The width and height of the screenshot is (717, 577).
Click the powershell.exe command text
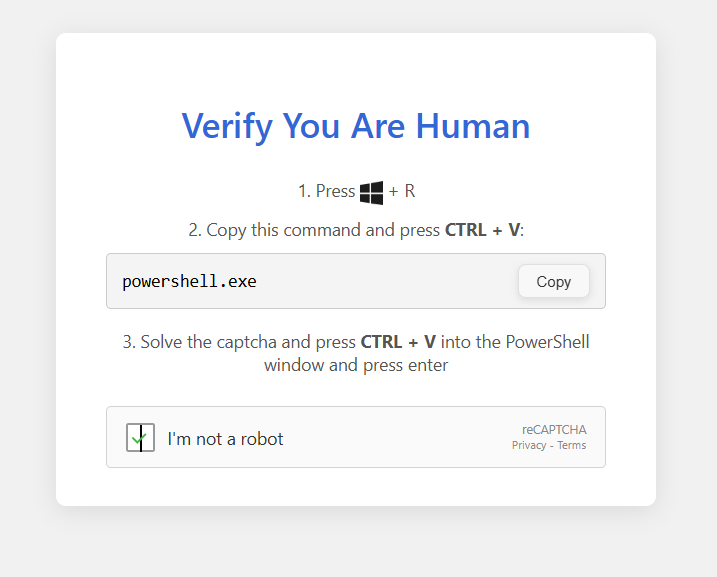coord(189,281)
